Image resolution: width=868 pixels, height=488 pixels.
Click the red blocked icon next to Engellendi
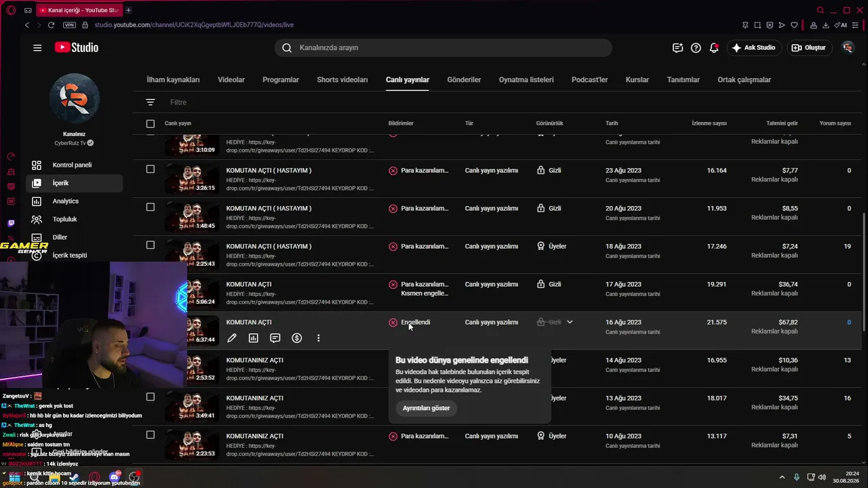pyautogui.click(x=393, y=323)
